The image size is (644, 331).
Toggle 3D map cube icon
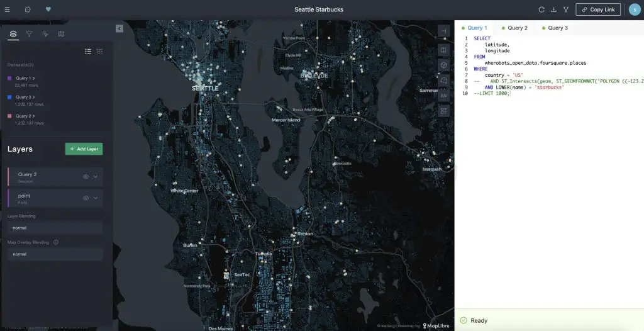(443, 65)
